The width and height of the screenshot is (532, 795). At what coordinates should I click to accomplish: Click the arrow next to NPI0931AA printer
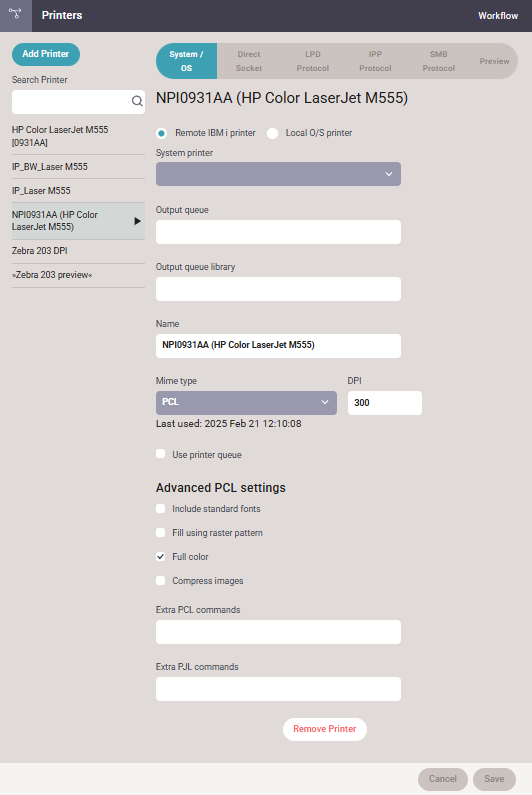[x=137, y=221]
